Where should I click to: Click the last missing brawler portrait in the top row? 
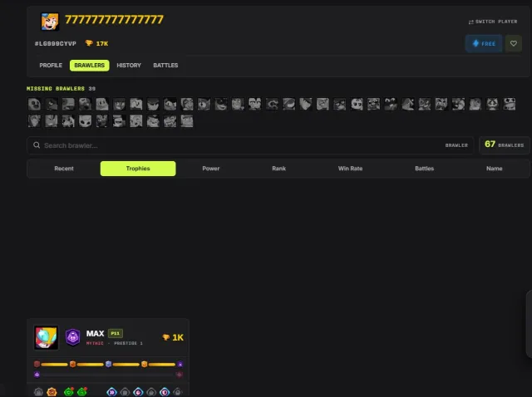click(510, 104)
